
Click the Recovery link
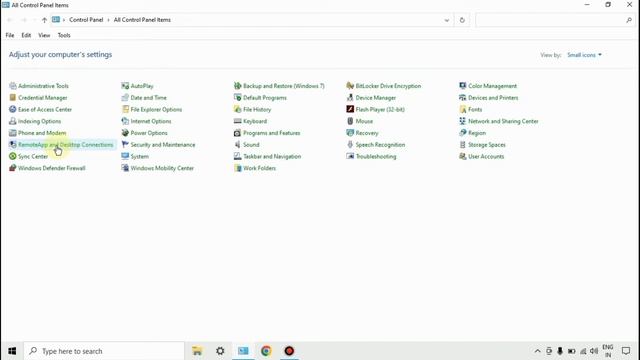(367, 133)
